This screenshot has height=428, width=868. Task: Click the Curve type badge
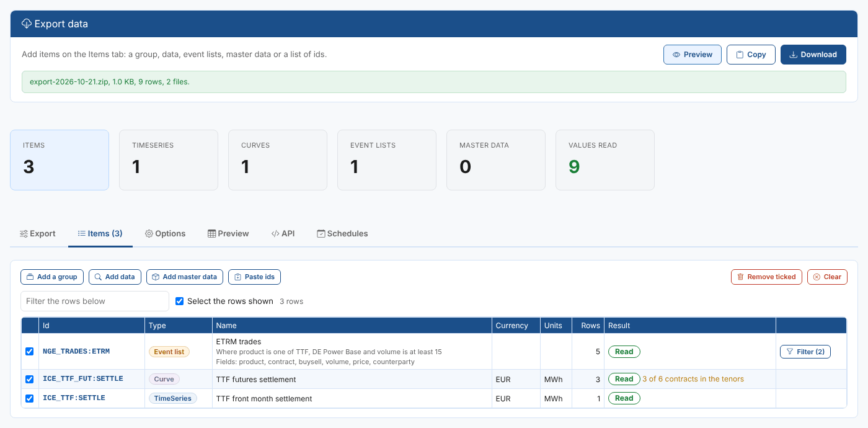coord(164,379)
